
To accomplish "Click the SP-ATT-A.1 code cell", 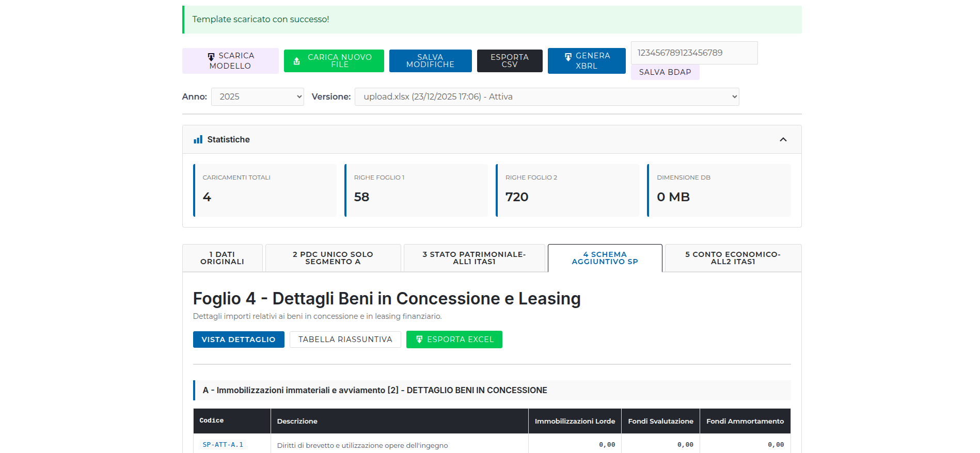I will pyautogui.click(x=223, y=444).
